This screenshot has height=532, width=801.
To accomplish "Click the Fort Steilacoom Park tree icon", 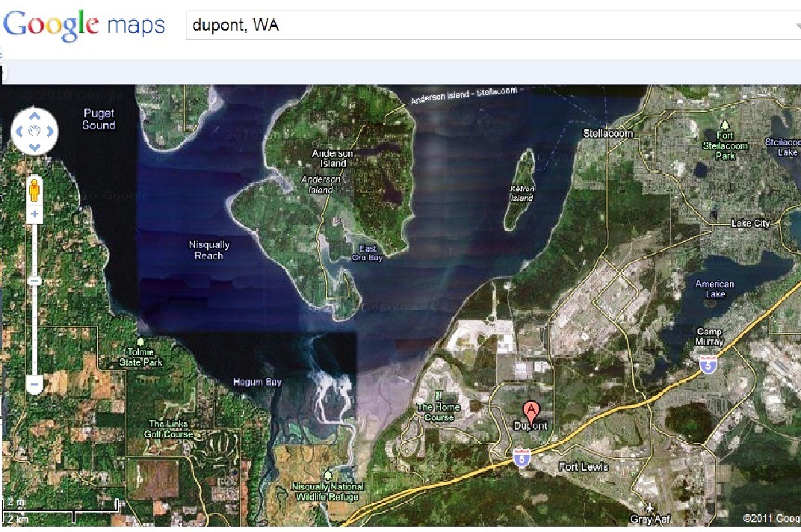I will (x=724, y=125).
